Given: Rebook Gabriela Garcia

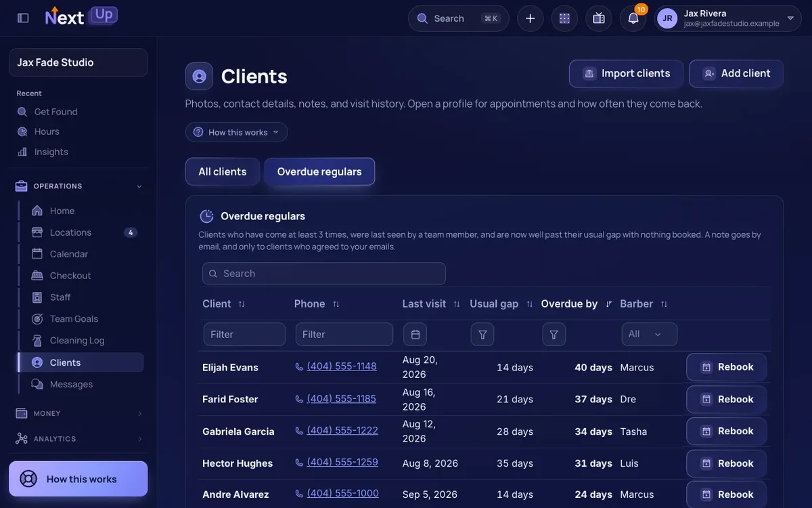Looking at the screenshot, I should coord(727,431).
